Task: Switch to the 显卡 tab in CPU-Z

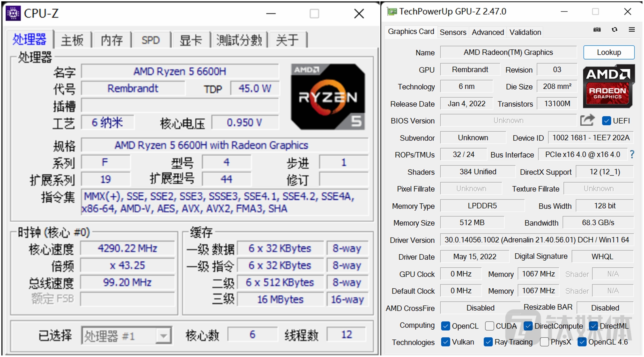Action: [x=191, y=40]
